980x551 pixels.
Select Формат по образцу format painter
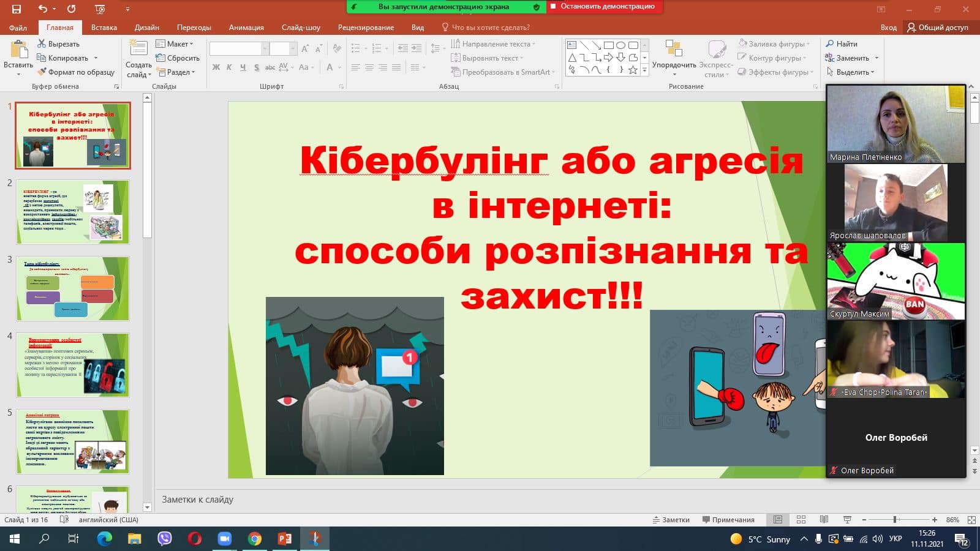pyautogui.click(x=76, y=72)
